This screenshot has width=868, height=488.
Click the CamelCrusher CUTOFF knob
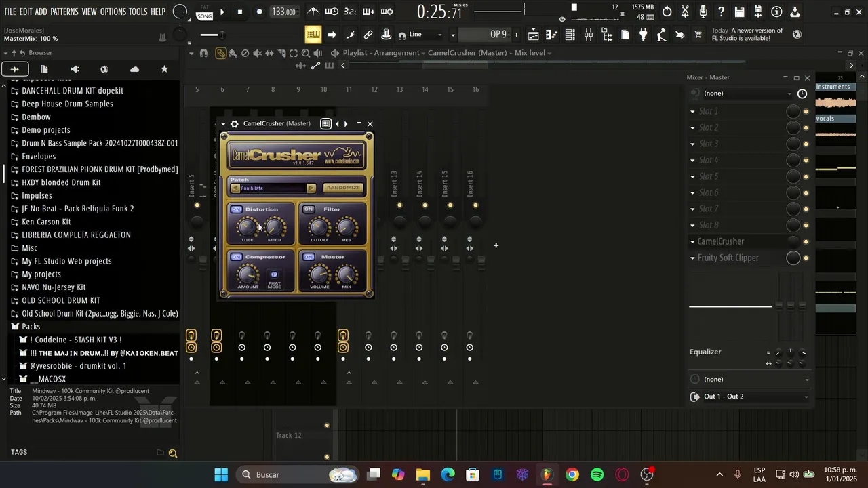319,226
